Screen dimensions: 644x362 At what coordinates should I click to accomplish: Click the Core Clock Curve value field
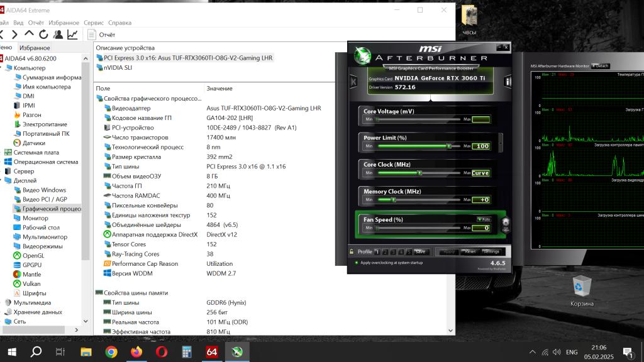click(481, 173)
